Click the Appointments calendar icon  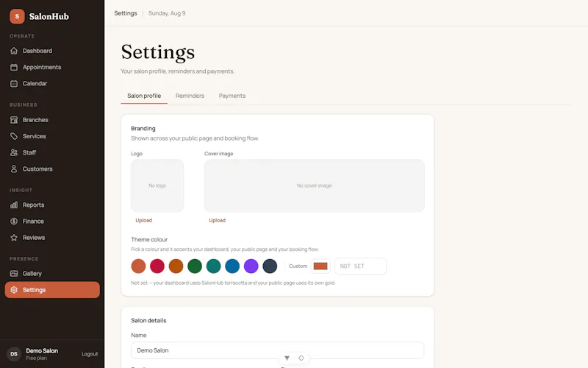point(14,67)
